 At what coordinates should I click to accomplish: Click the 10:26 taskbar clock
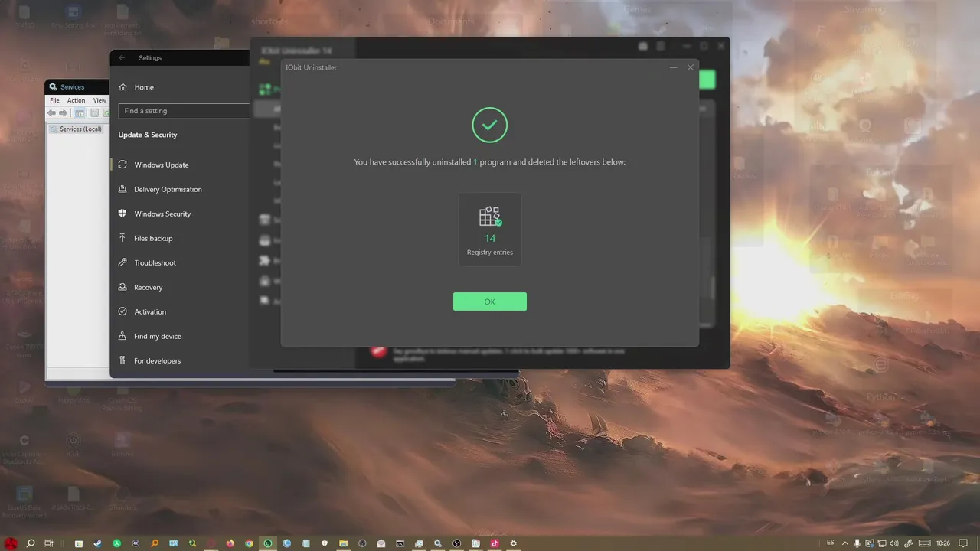tap(943, 543)
